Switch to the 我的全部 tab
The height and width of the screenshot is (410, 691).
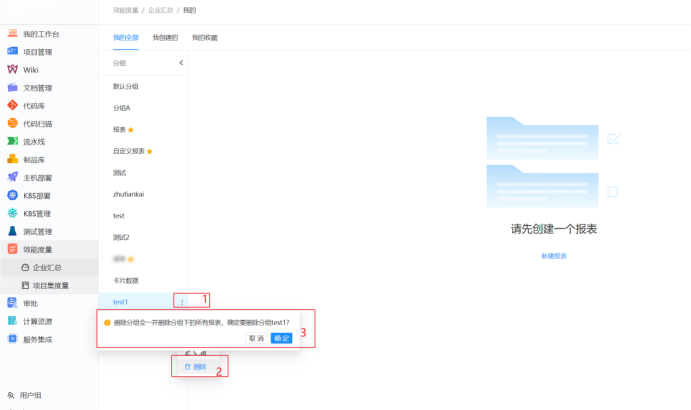[x=126, y=37]
